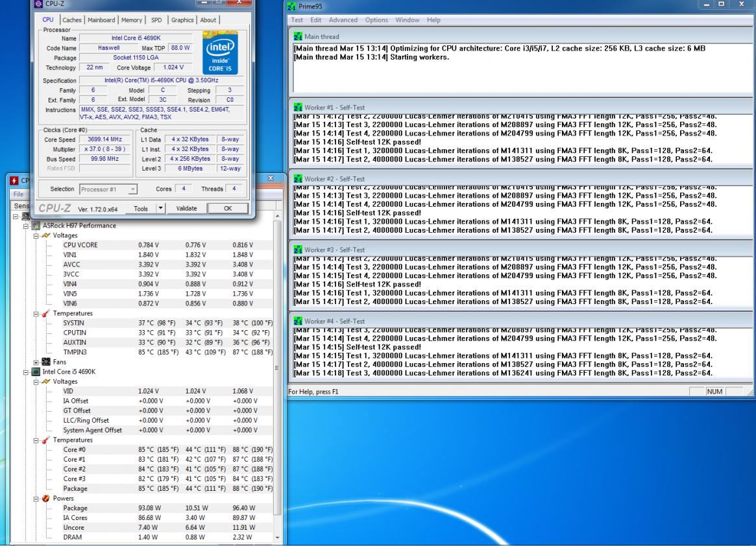Image resolution: width=756 pixels, height=546 pixels.
Task: Click the Tools button in CPU-Z
Action: pyautogui.click(x=141, y=209)
